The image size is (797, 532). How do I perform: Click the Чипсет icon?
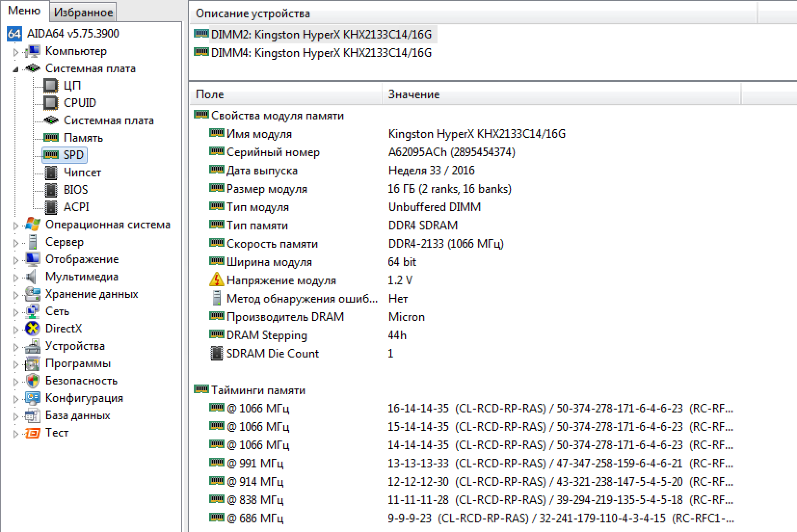coord(51,173)
